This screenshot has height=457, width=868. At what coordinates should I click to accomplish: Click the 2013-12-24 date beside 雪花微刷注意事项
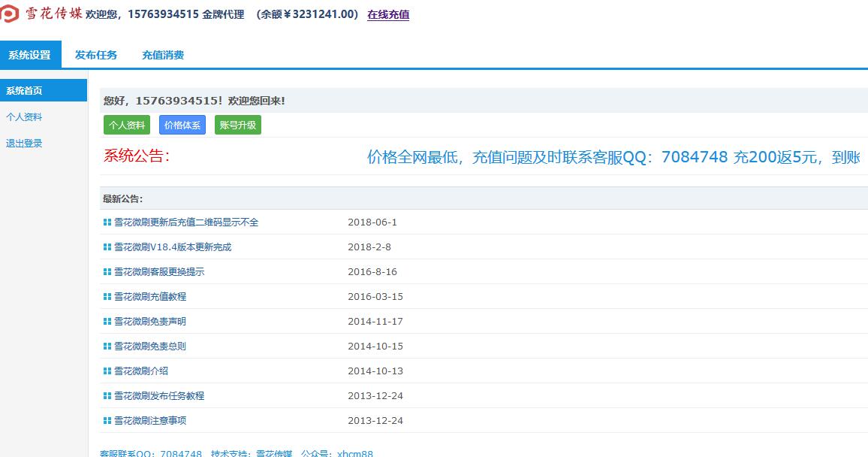tap(375, 421)
